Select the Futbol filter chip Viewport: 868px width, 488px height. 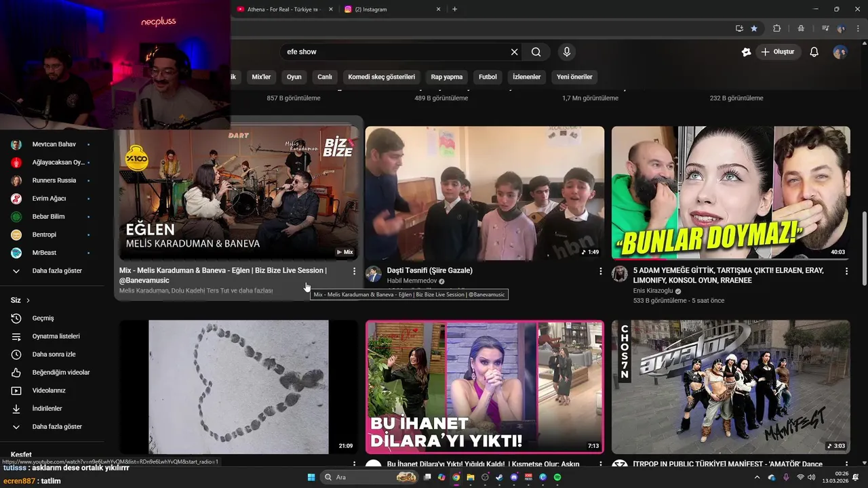point(488,77)
